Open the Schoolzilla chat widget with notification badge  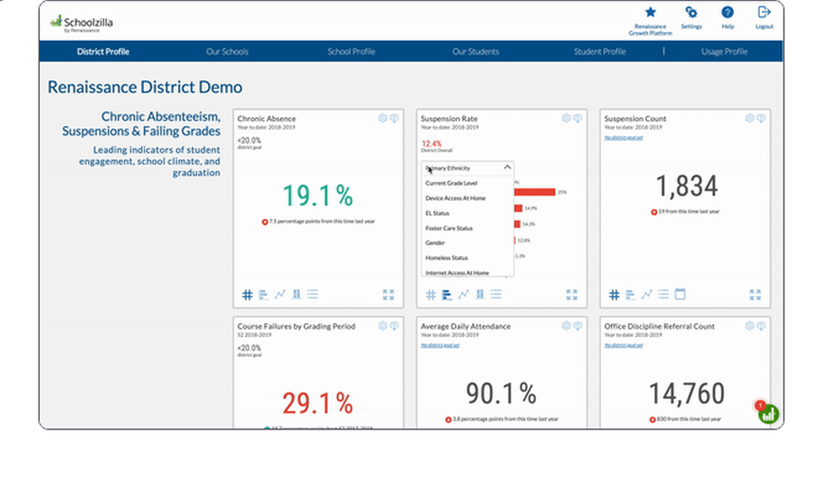pos(767,413)
